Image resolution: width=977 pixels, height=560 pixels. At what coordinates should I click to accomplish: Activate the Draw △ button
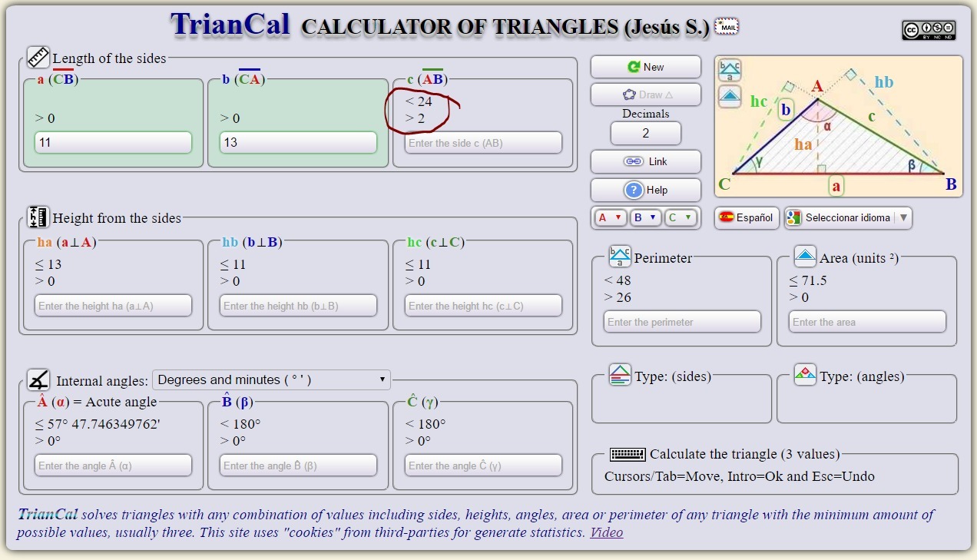[x=646, y=94]
